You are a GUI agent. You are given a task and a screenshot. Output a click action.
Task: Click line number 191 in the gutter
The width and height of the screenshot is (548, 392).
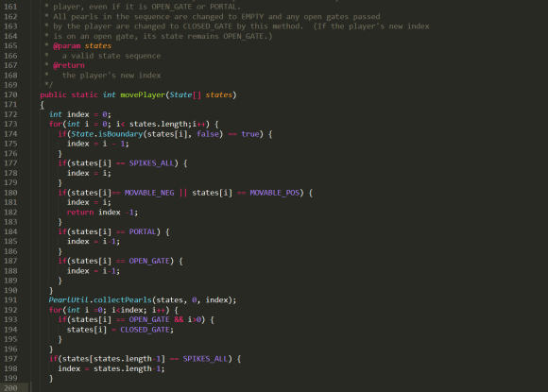(x=10, y=300)
